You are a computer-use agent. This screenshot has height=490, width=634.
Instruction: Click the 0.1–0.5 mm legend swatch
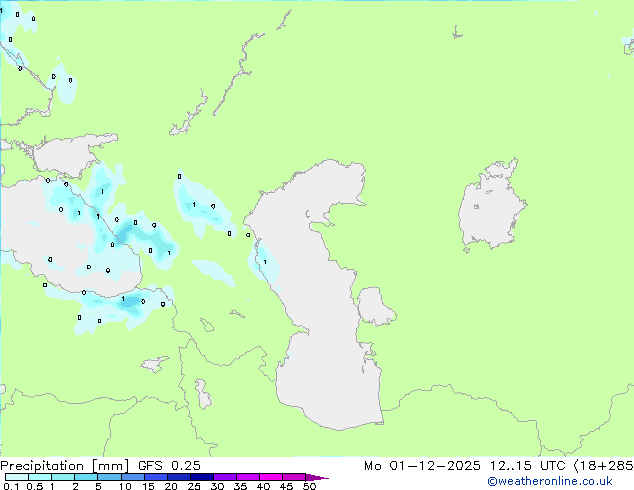point(17,477)
